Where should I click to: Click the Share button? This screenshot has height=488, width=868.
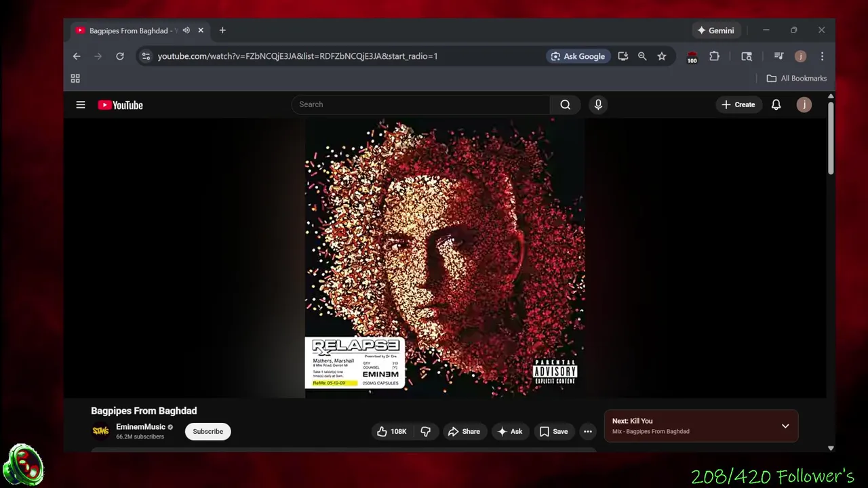(x=464, y=431)
